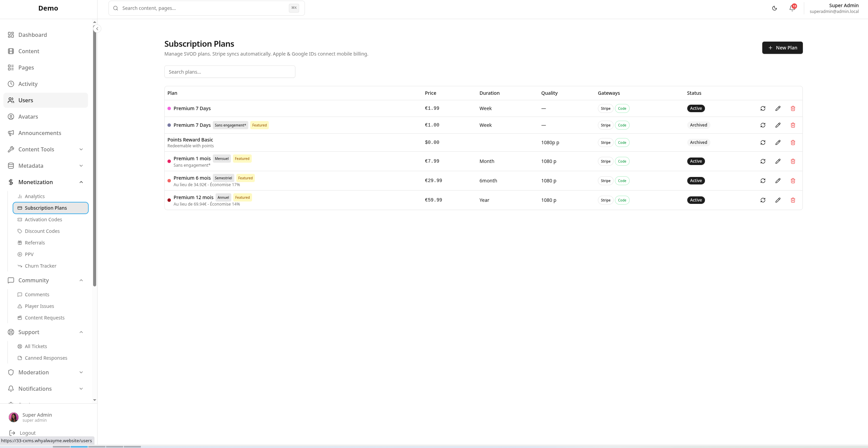Open Churn Tracker under Monetization

pyautogui.click(x=41, y=266)
